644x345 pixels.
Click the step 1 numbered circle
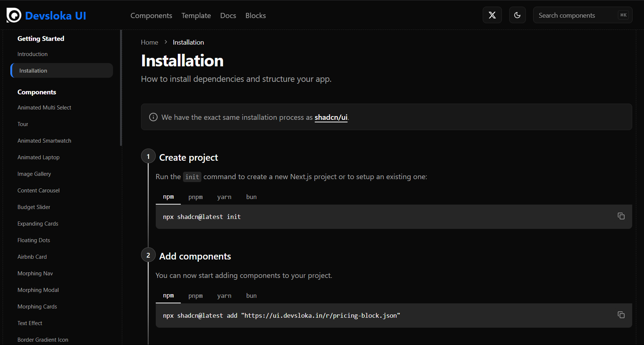(x=148, y=156)
